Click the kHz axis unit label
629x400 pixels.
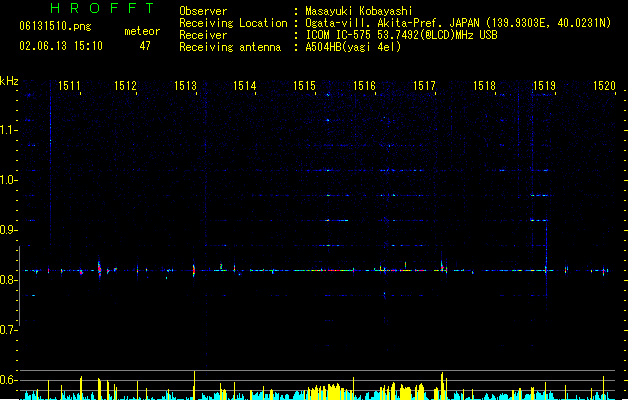coord(9,81)
